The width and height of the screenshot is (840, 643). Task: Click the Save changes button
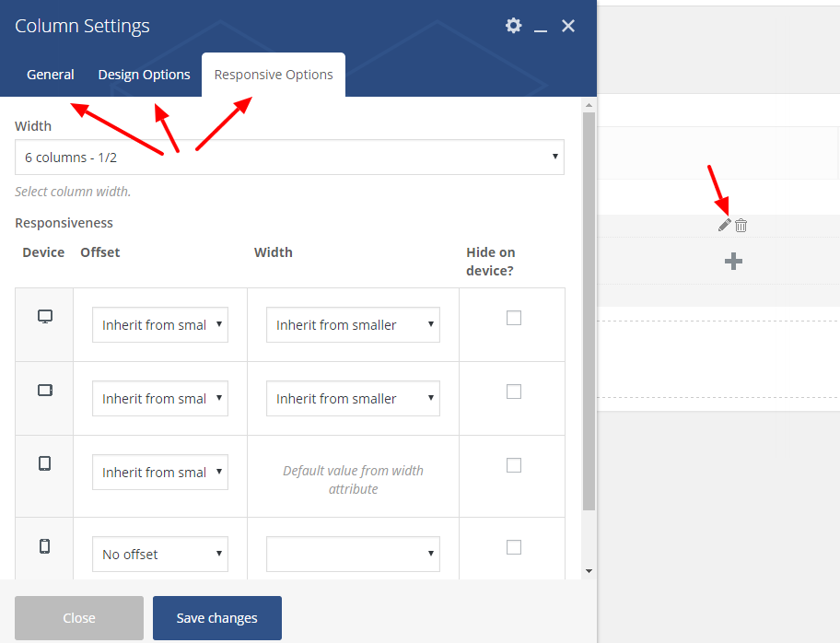(217, 618)
